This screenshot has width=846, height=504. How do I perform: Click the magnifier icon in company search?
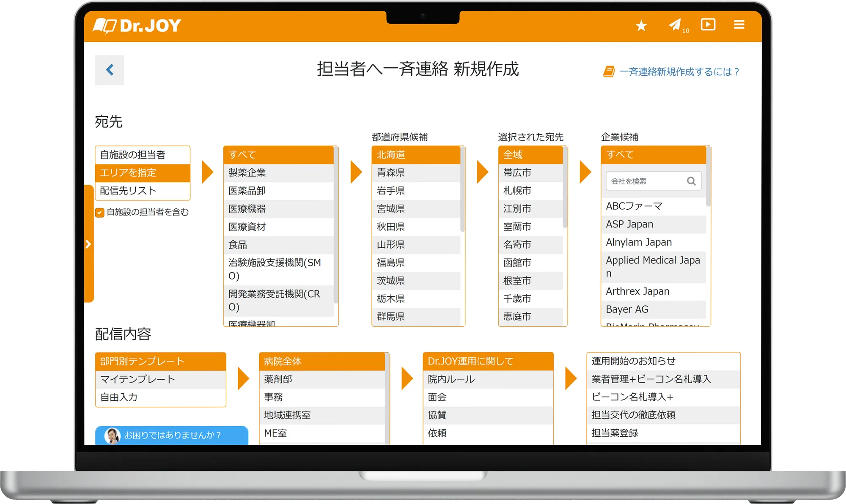click(x=691, y=181)
